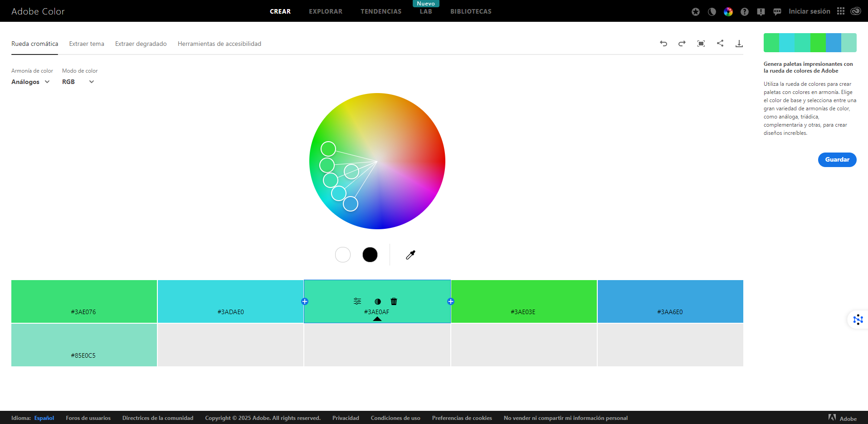
Task: Add a color left of #3AE0AF with plus
Action: click(305, 301)
